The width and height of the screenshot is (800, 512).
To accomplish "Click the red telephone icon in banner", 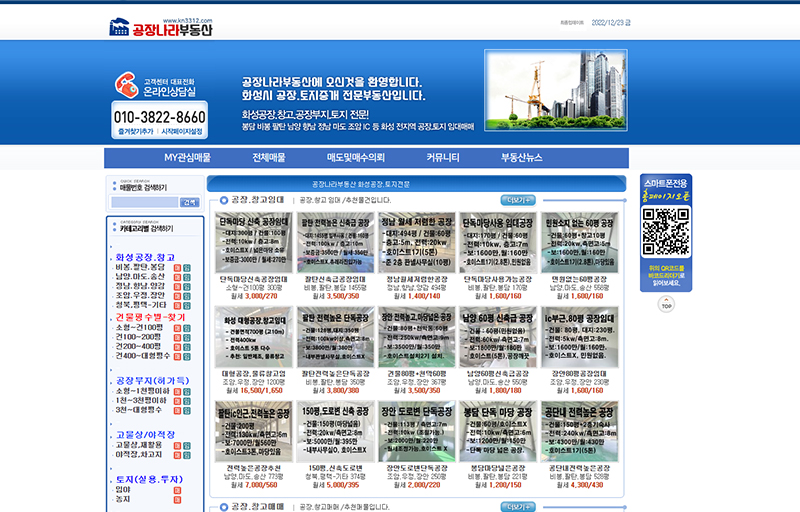I will pyautogui.click(x=126, y=85).
